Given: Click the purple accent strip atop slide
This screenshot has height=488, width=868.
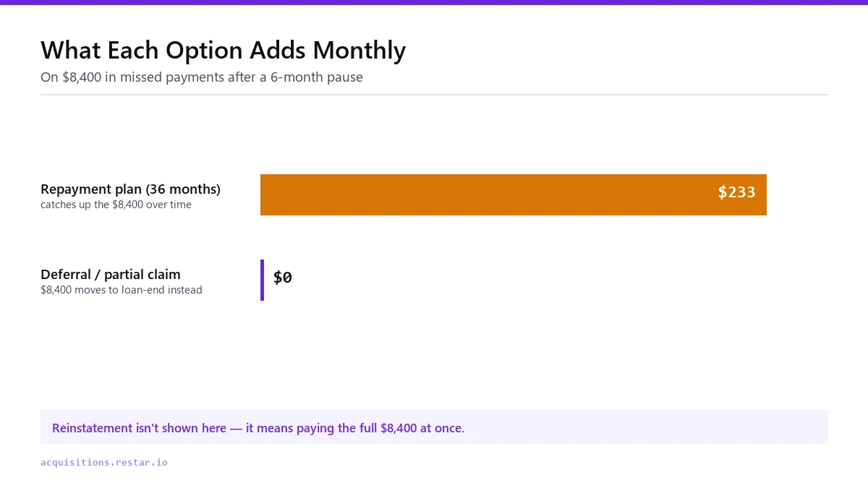Looking at the screenshot, I should pos(434,2).
